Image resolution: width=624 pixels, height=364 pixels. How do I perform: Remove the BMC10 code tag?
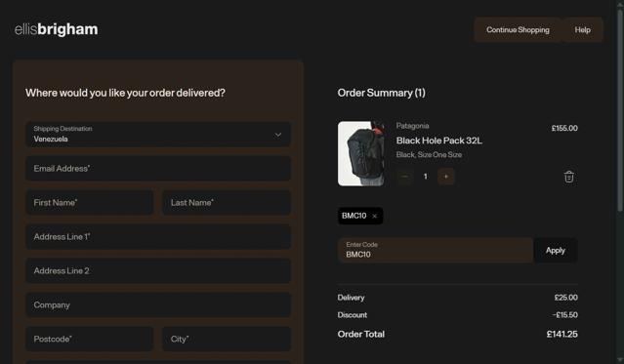(x=374, y=216)
